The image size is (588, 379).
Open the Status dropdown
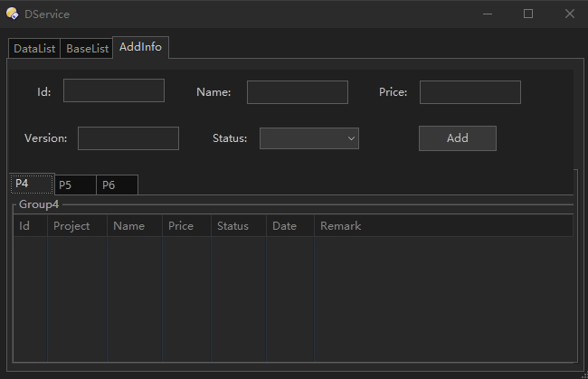click(x=309, y=138)
